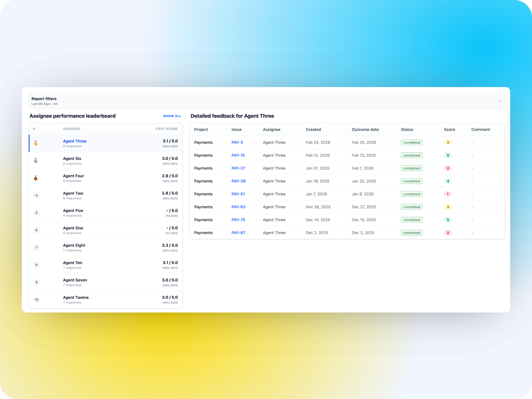The image size is (532, 399).
Task: Click the score 5 badge on PAY-75 row
Action: (x=448, y=220)
